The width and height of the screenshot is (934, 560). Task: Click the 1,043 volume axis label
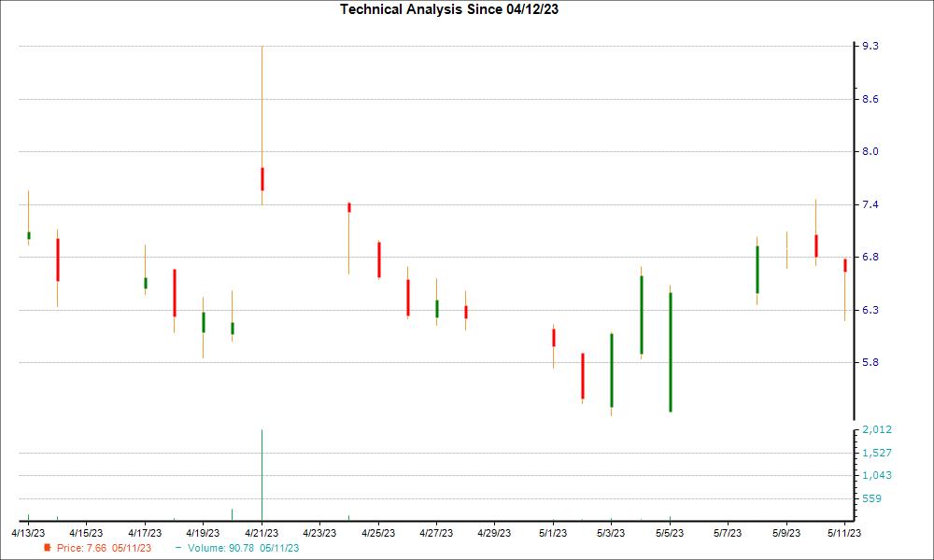coord(877,475)
